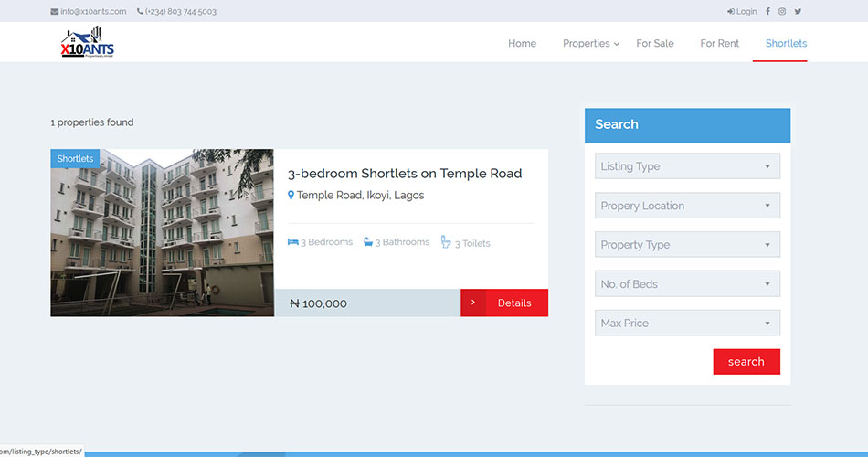Expand the Property Type dropdown
The image size is (868, 457).
(687, 245)
